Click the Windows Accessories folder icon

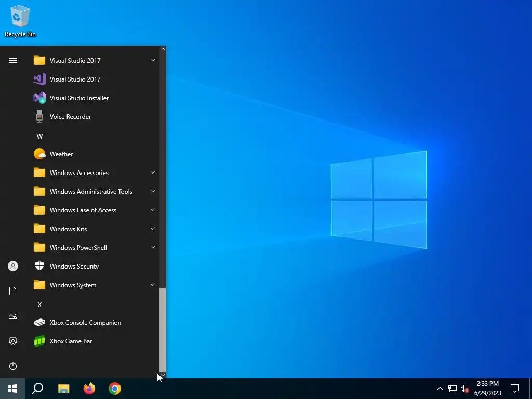(39, 172)
